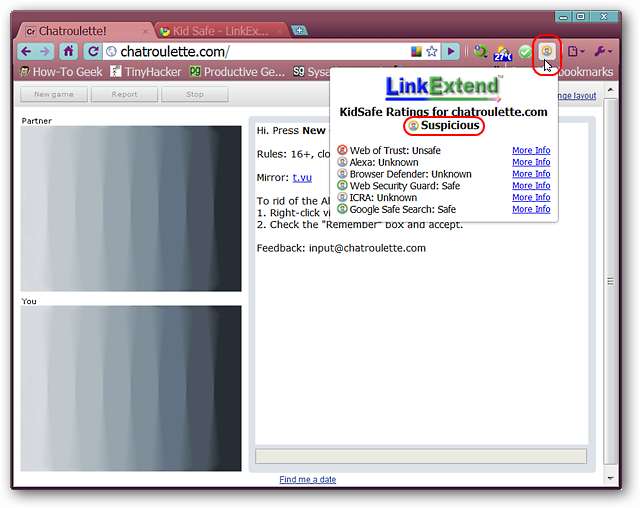
Task: Reload the page with the refresh icon
Action: 93,51
